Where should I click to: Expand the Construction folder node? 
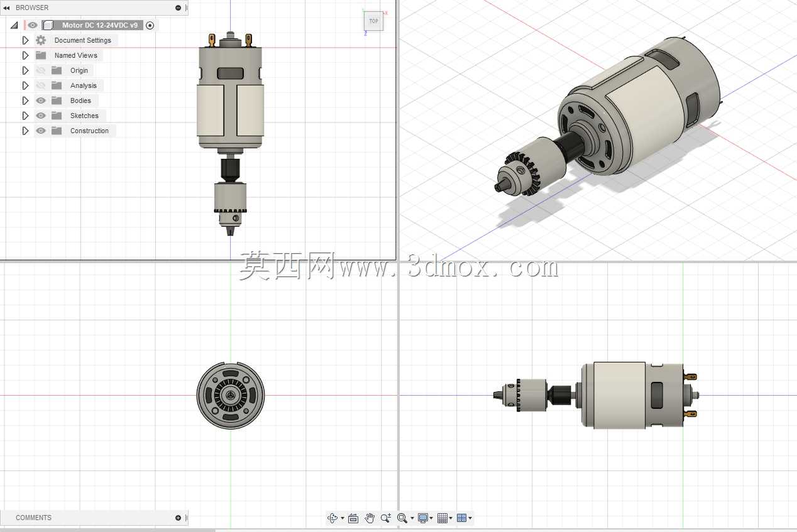click(x=25, y=131)
